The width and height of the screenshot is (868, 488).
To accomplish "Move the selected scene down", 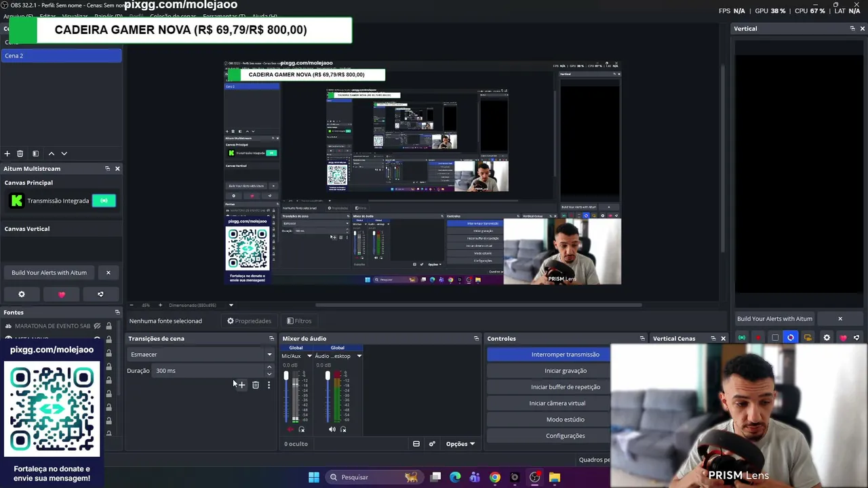I will click(64, 154).
